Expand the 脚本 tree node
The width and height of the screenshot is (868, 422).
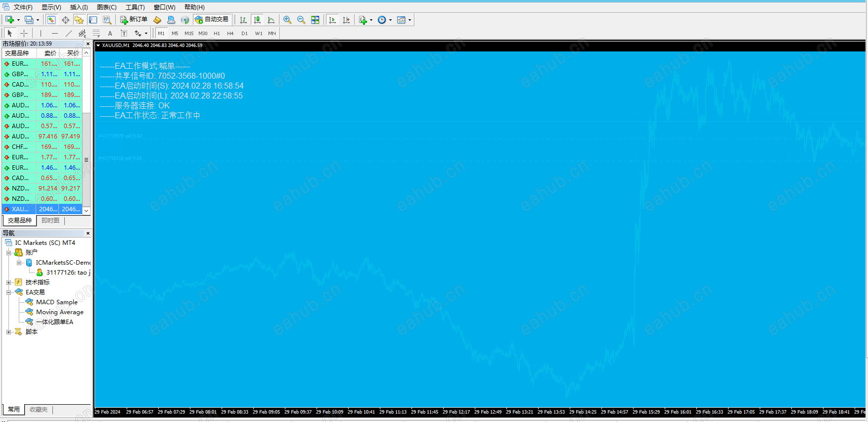[8, 332]
